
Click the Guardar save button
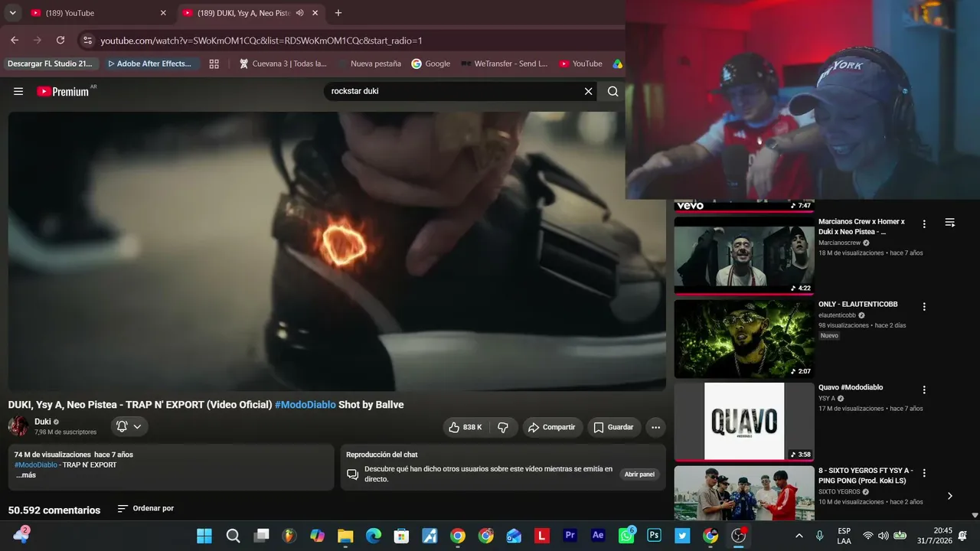coord(614,427)
